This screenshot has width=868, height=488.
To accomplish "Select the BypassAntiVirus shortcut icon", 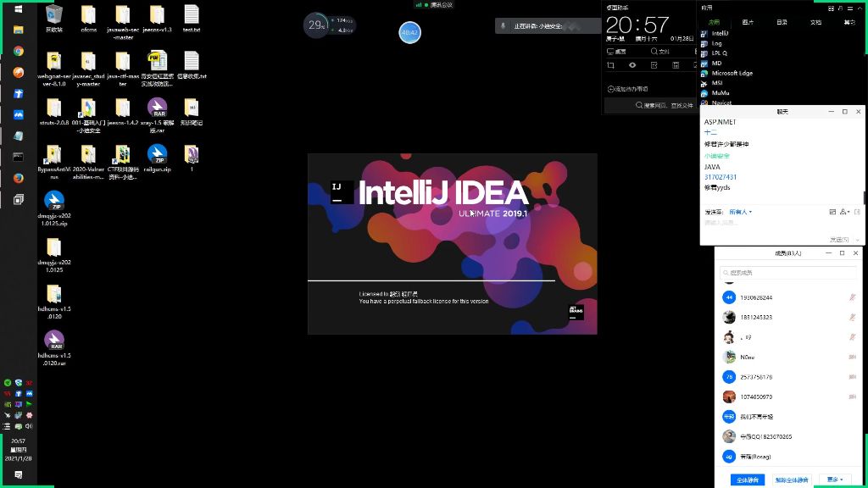I will coord(54,162).
